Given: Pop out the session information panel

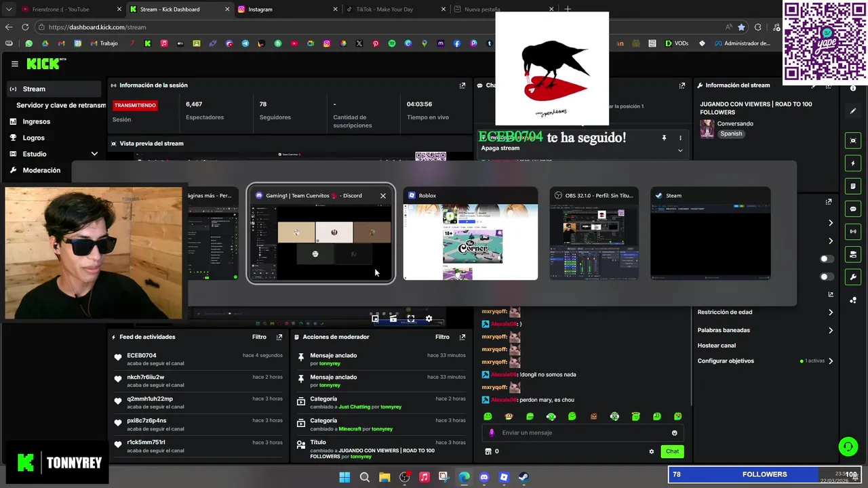Looking at the screenshot, I should click(462, 85).
